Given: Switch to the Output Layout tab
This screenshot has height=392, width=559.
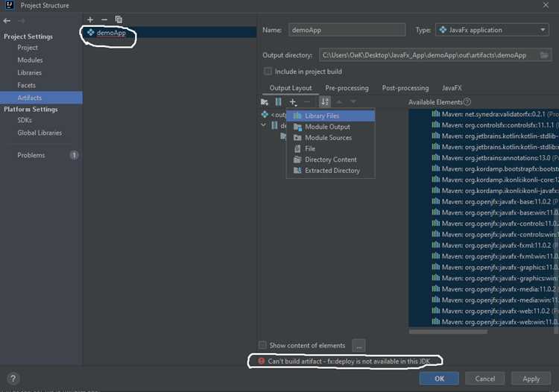Looking at the screenshot, I should [x=291, y=88].
